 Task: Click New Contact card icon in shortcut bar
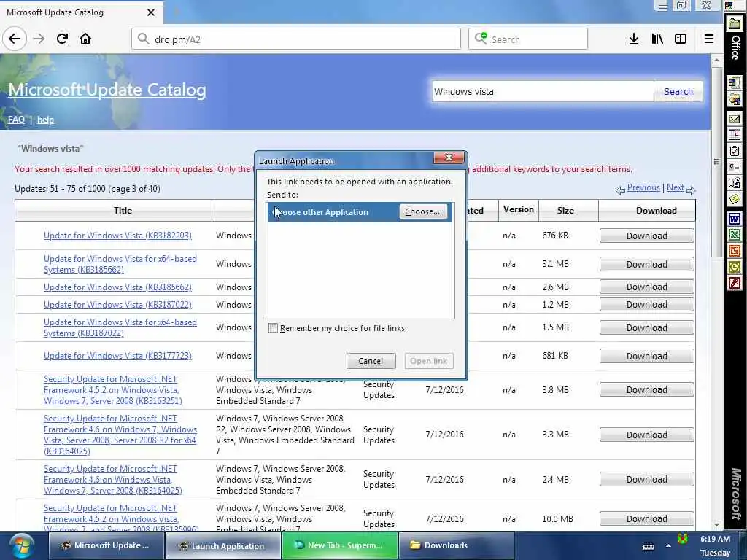[735, 167]
